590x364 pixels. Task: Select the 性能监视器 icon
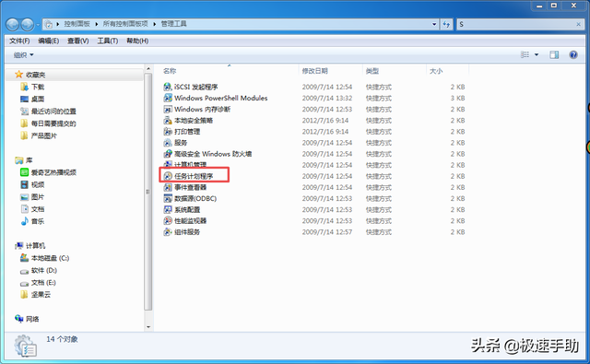pyautogui.click(x=168, y=221)
